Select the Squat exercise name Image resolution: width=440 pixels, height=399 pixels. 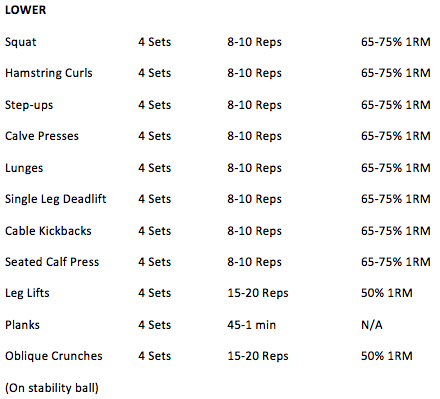pos(21,42)
